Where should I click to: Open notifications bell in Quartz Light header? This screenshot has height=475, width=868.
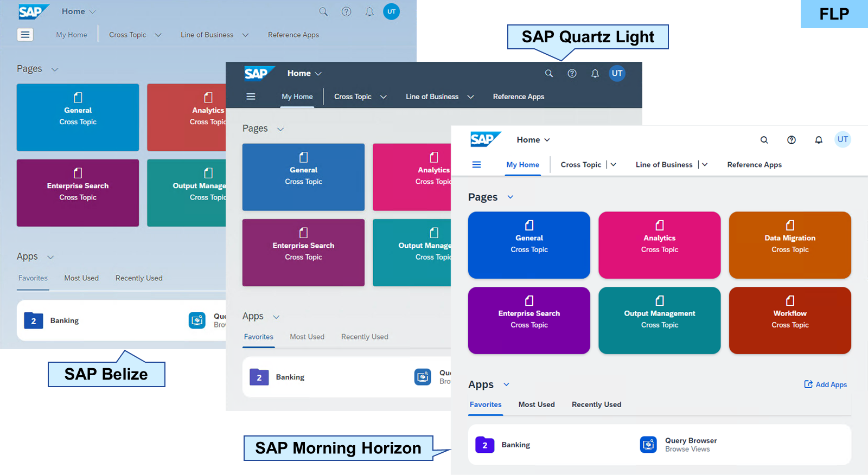click(x=595, y=73)
